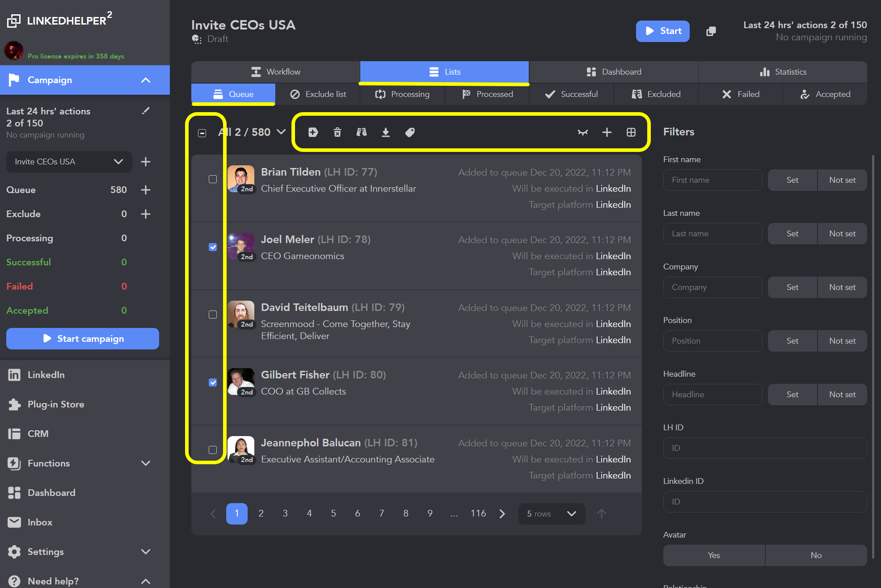Open the Accepted sub-tab
The height and width of the screenshot is (588, 881).
point(825,94)
